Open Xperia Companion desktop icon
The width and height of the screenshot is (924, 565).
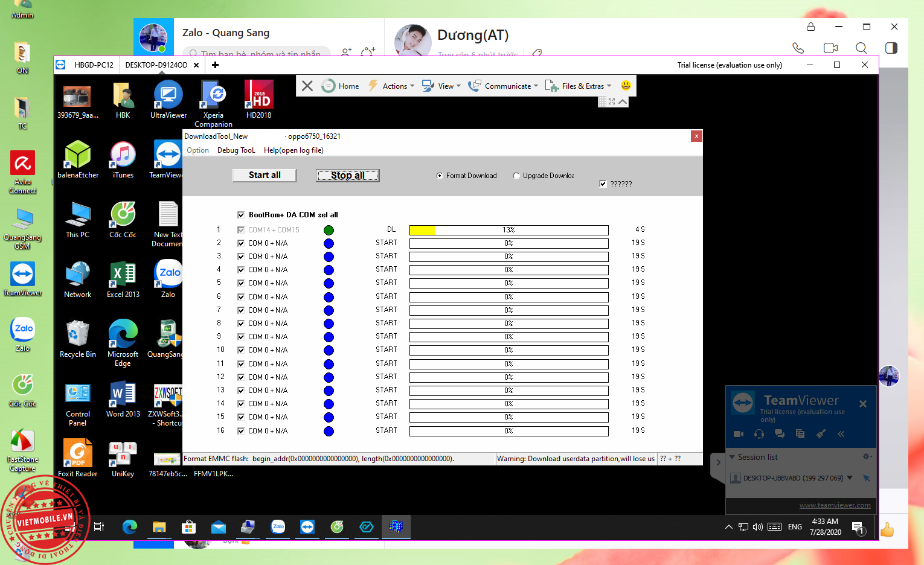(213, 104)
